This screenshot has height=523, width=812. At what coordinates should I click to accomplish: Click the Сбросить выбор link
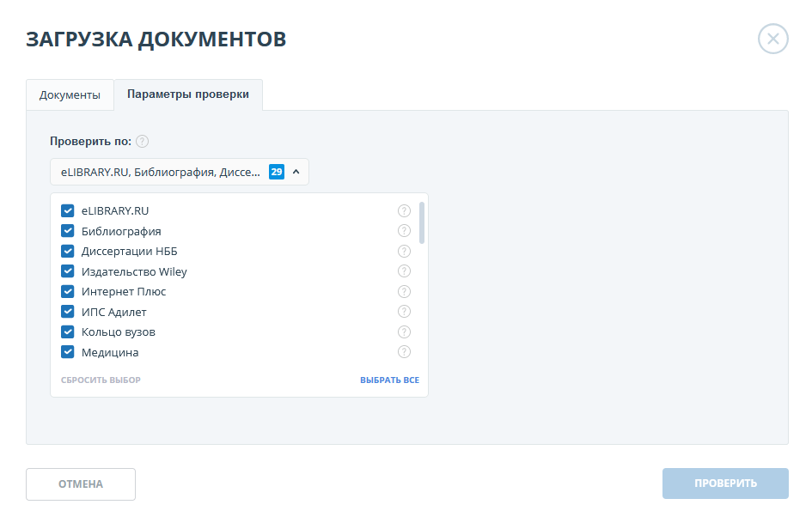coord(101,380)
